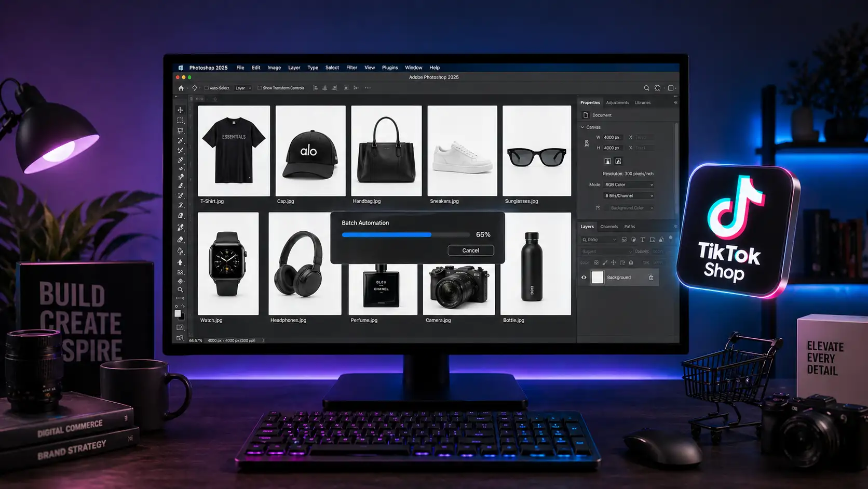Filter layers by type layers (T icon)
Image resolution: width=868 pixels, height=489 pixels.
(x=643, y=240)
